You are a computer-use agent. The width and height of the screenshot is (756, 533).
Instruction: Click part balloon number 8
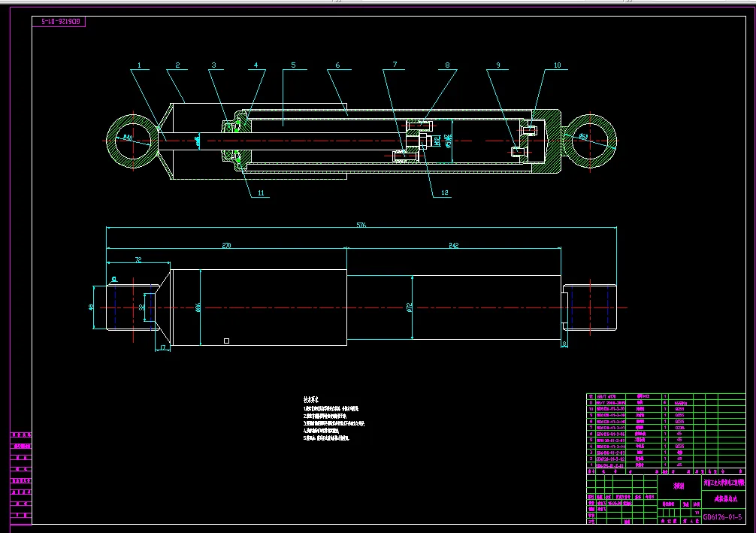(x=447, y=65)
